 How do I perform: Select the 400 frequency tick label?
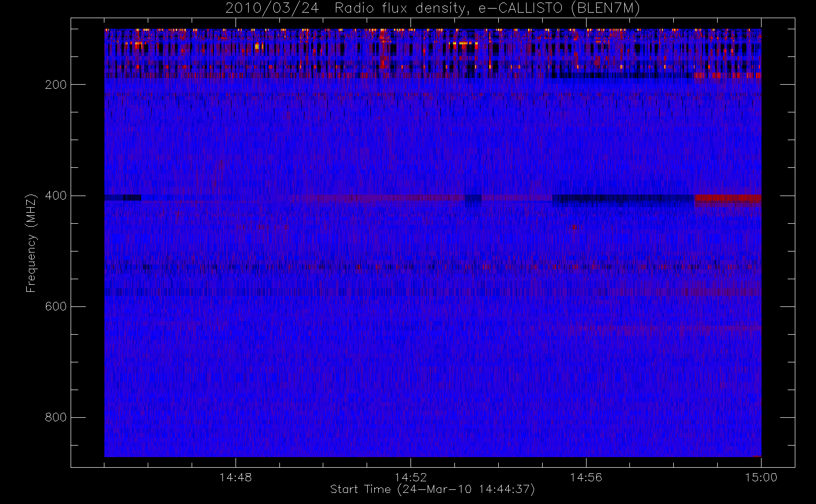[x=56, y=196]
